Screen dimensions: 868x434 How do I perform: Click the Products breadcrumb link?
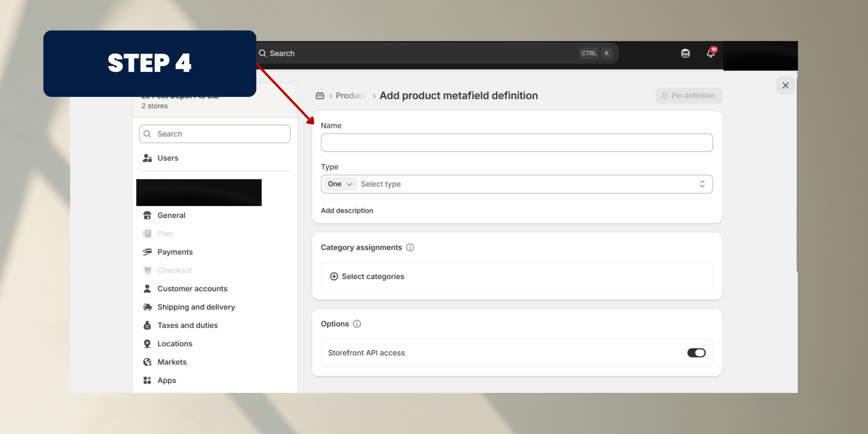350,96
